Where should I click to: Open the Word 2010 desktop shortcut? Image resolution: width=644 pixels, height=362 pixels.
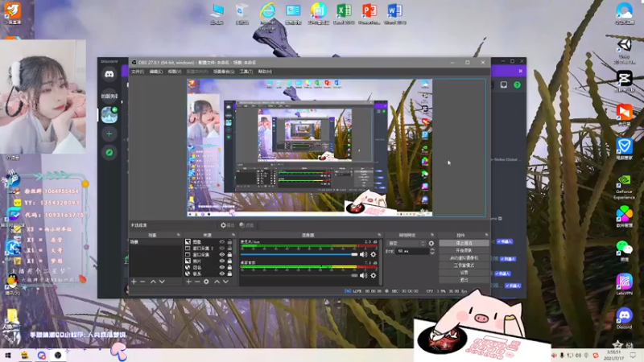pyautogui.click(x=394, y=14)
